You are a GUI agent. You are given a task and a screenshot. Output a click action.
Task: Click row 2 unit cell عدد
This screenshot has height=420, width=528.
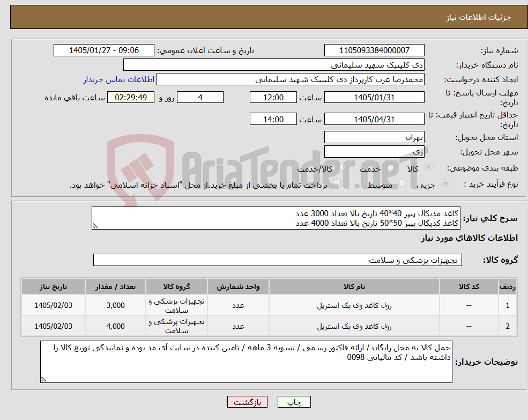coord(238,326)
